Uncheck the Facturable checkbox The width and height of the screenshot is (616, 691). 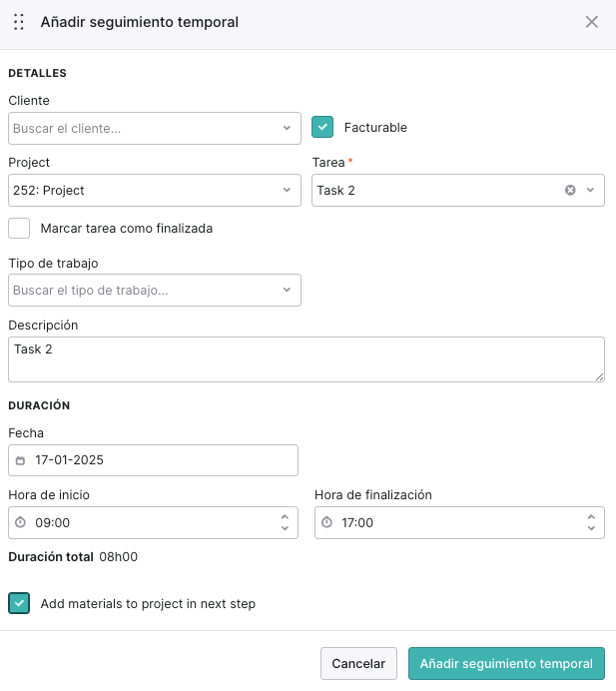click(322, 127)
